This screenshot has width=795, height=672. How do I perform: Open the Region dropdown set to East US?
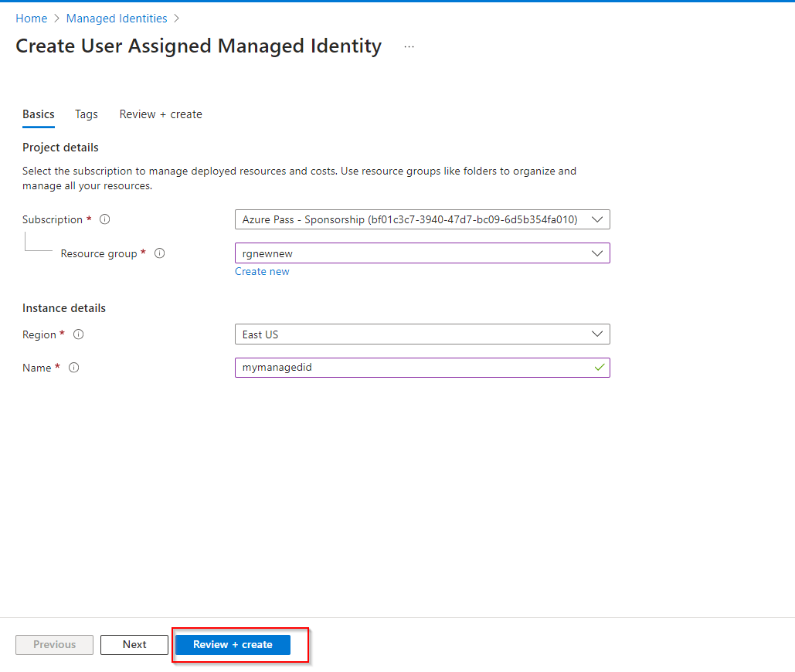click(422, 334)
